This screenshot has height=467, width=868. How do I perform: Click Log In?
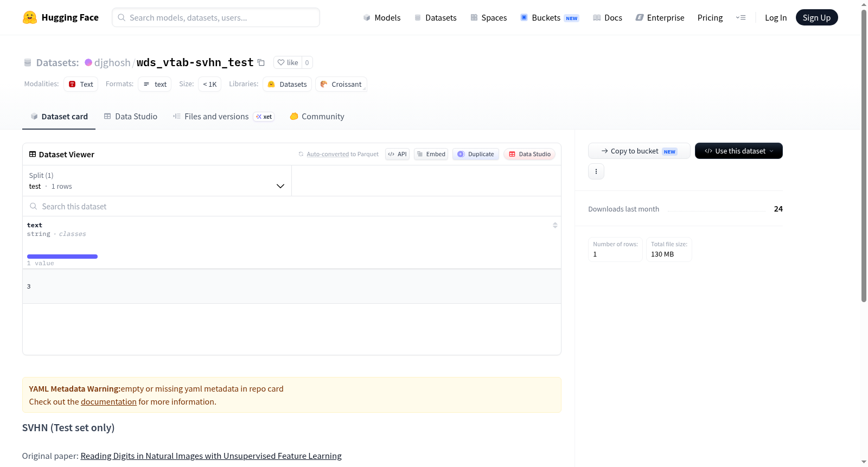776,17
